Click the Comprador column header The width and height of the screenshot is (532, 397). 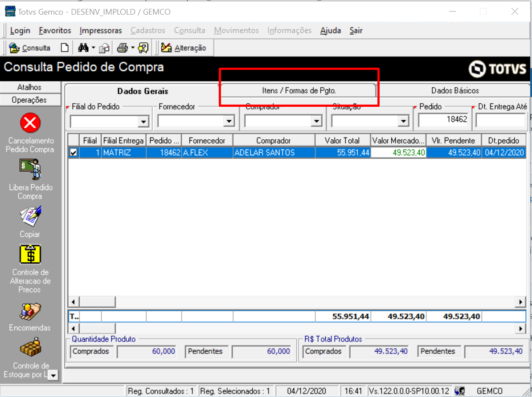(274, 140)
